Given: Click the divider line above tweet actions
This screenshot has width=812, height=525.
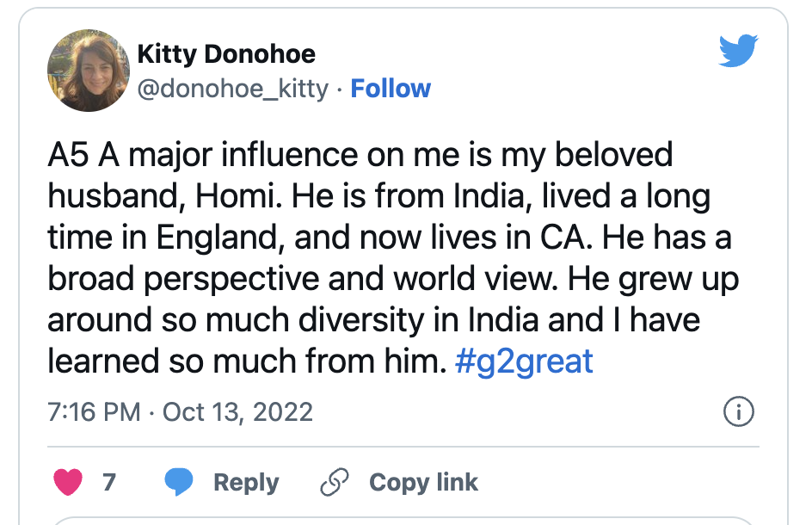Looking at the screenshot, I should [x=403, y=446].
